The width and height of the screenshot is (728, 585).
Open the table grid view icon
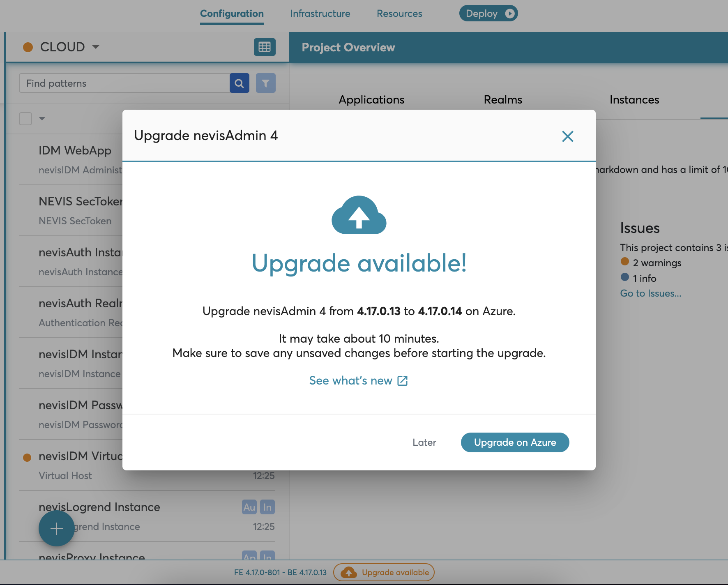click(265, 47)
